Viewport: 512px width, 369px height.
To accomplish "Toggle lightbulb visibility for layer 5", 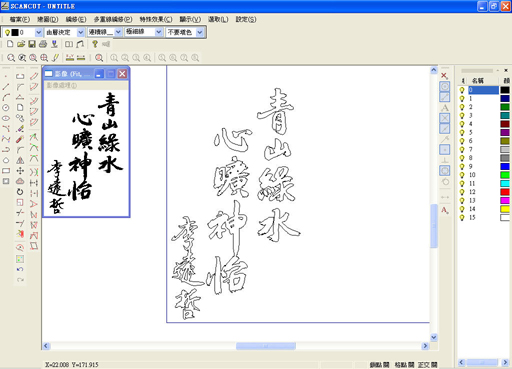I will coord(462,132).
